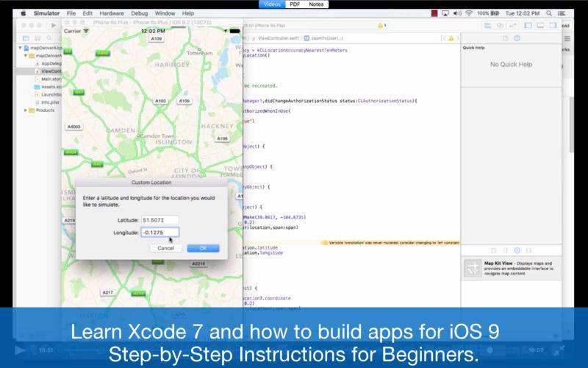The height and width of the screenshot is (368, 588).
Task: Click the video full-screen icon
Action: coord(559,350)
